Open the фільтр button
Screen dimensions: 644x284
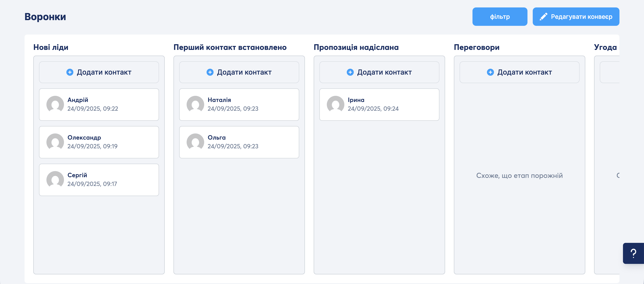click(499, 17)
